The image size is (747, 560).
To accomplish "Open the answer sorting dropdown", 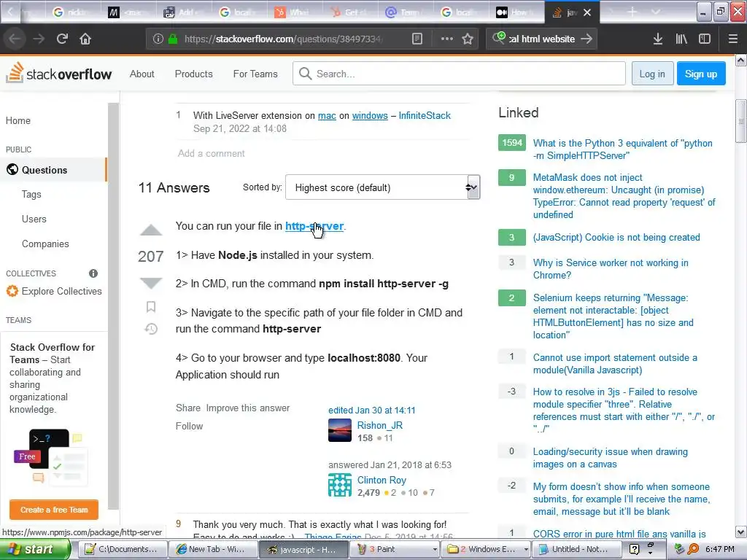I will (382, 187).
